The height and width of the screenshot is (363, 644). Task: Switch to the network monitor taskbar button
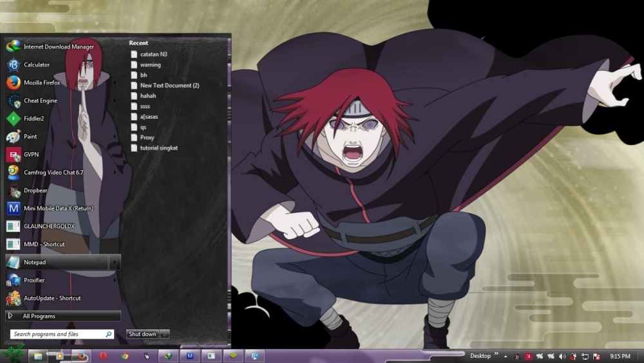[x=254, y=356]
